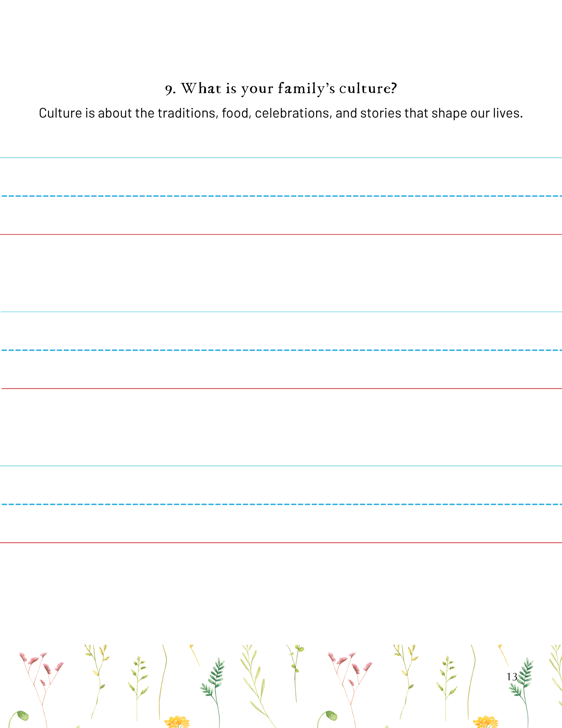Click the first solid light-blue writing line
This screenshot has width=562, height=728.
(x=281, y=158)
